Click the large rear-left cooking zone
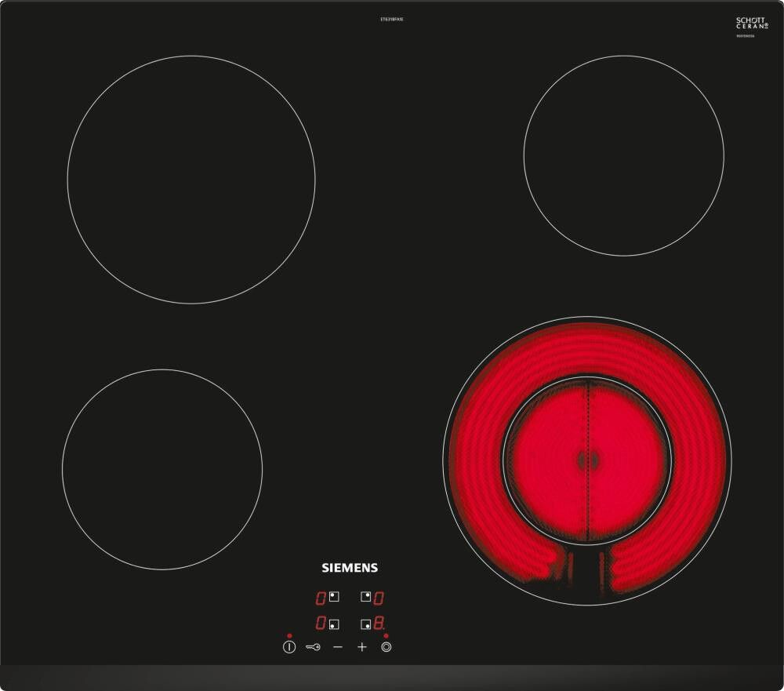This screenshot has width=784, height=691. pyautogui.click(x=191, y=180)
